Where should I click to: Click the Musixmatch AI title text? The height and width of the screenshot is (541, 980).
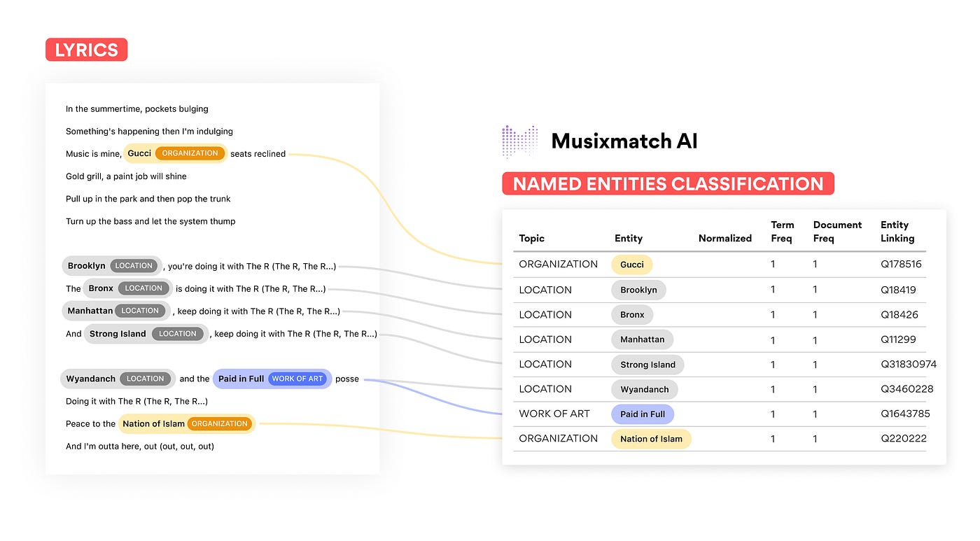pos(624,141)
